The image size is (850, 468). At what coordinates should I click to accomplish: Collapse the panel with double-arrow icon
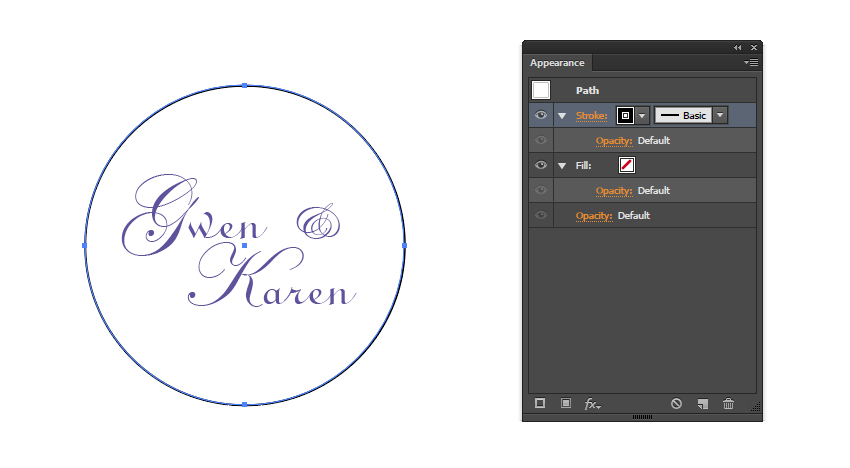tap(737, 48)
